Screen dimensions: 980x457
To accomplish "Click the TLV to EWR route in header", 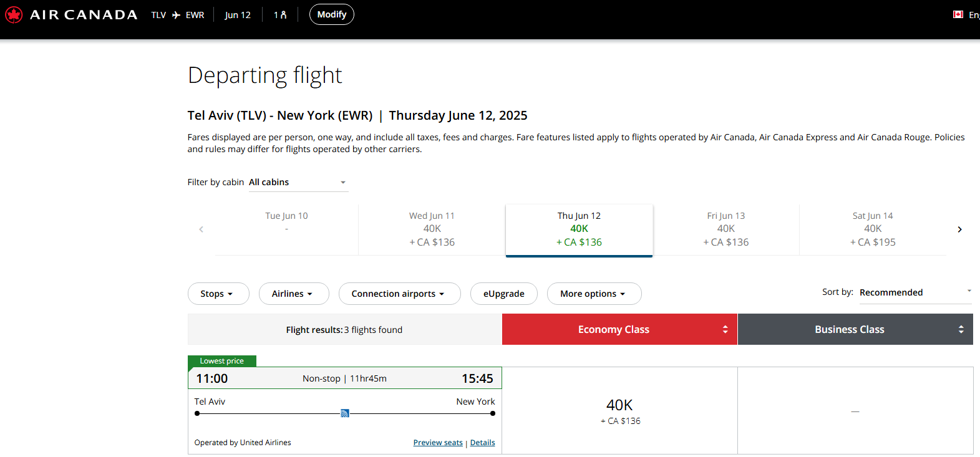I will [x=178, y=15].
